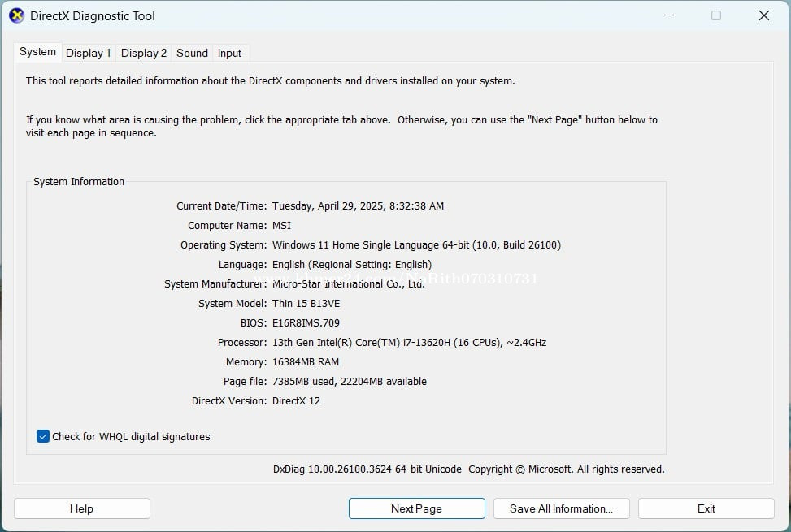Click the BIOS value E16R8IMS.709
The image size is (791, 532).
click(306, 323)
